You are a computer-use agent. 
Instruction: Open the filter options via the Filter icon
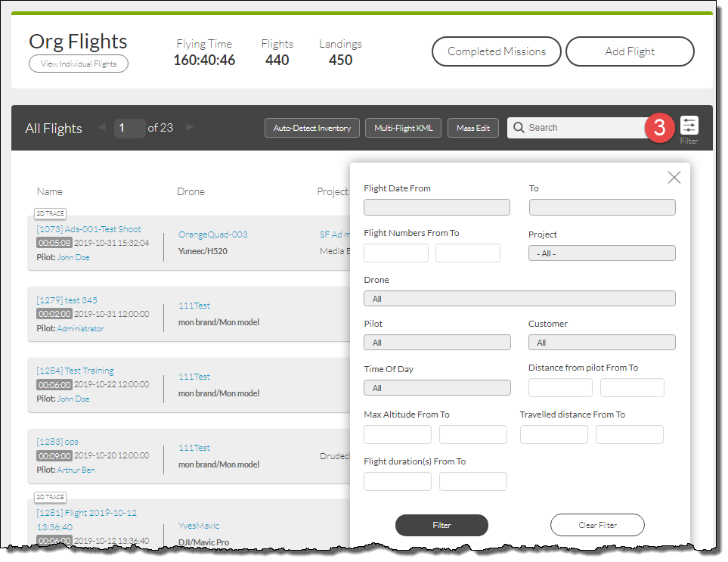pos(689,127)
